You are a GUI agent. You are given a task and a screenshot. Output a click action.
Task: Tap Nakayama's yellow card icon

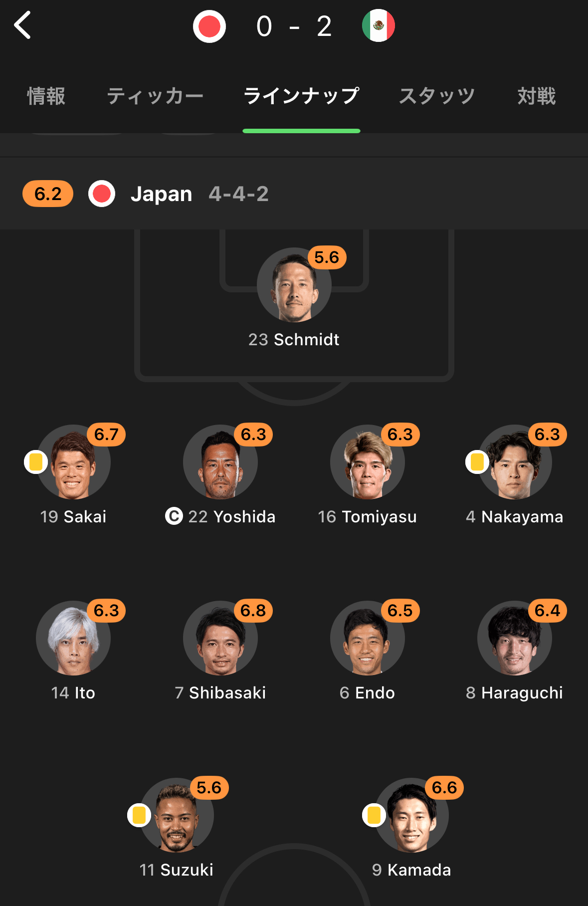477,462
